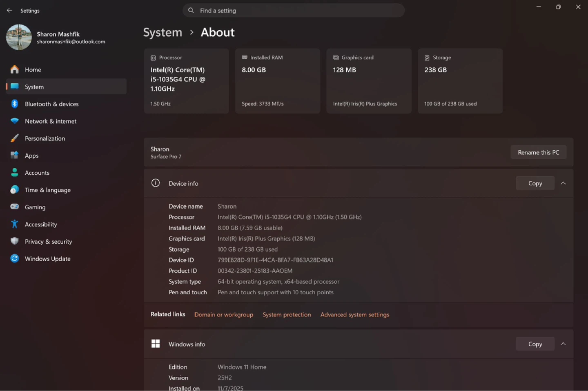Click the back arrow in Settings
Screen dimensions: 588x391
click(x=9, y=10)
